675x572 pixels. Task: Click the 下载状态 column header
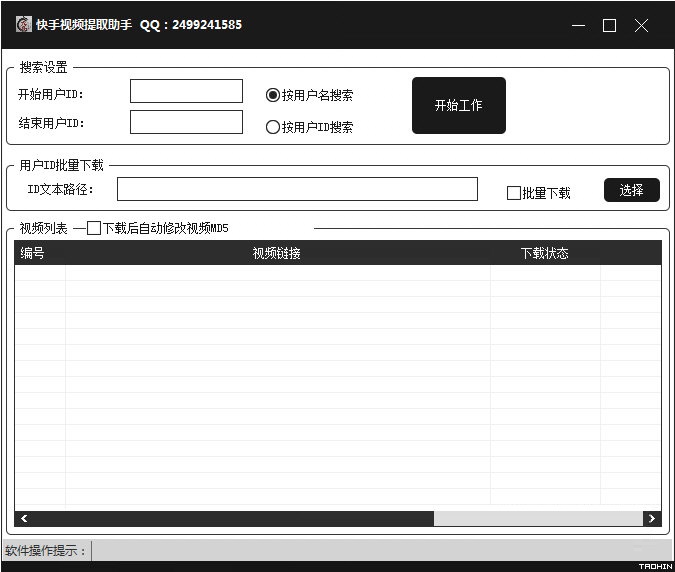pos(545,253)
